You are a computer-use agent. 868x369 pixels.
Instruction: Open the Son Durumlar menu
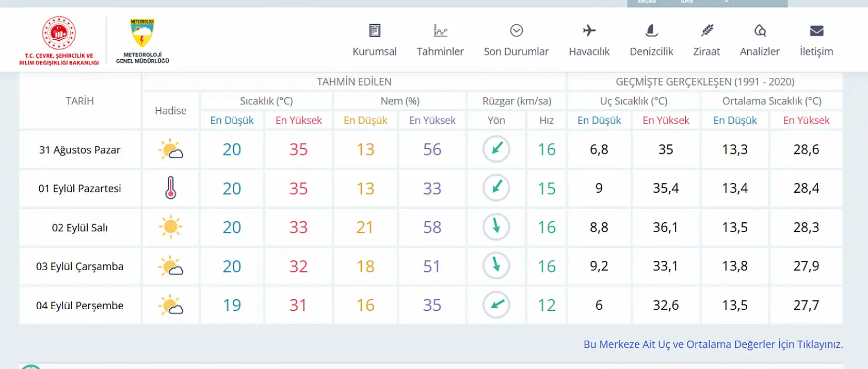517,52
